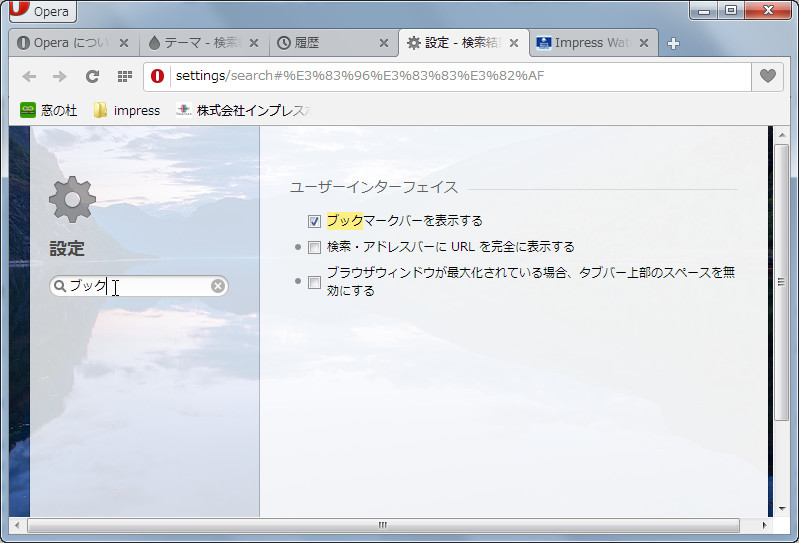Viewport: 799px width, 543px height.
Task: Click the ユーザーインターフェイス section heading
Action: [374, 187]
